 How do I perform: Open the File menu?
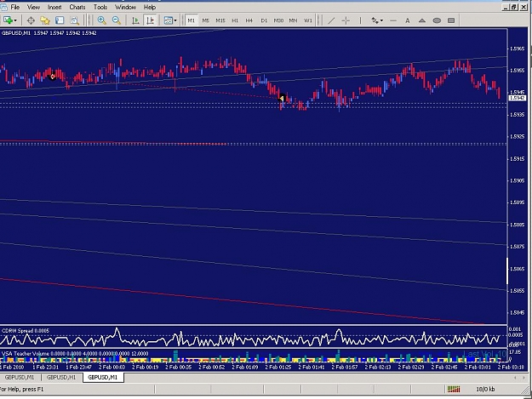(x=15, y=7)
